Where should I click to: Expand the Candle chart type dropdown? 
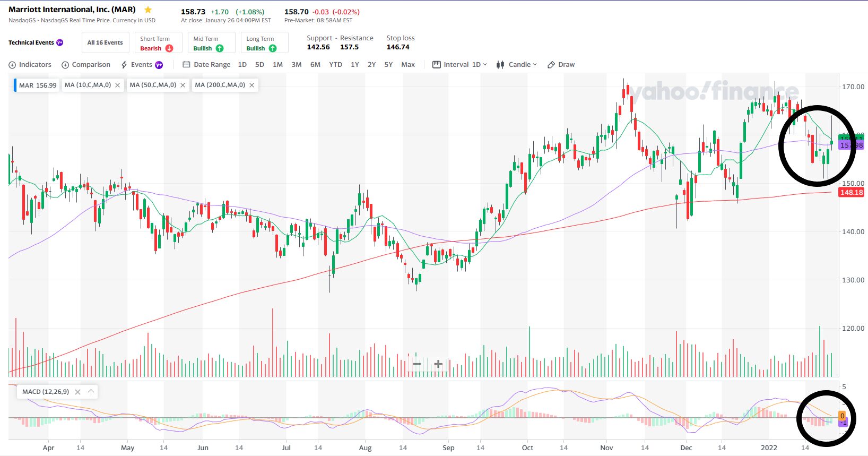click(x=523, y=65)
